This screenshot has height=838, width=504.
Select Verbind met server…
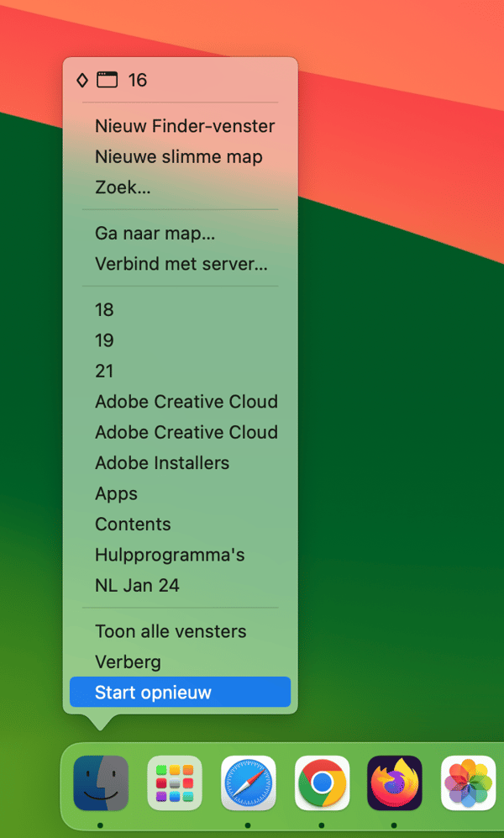pyautogui.click(x=181, y=264)
